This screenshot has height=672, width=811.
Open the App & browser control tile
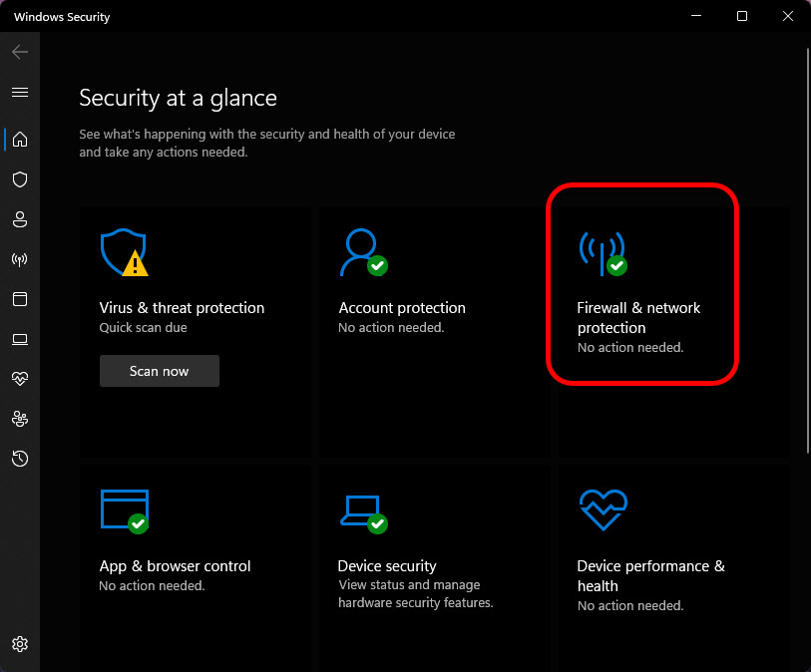click(195, 568)
